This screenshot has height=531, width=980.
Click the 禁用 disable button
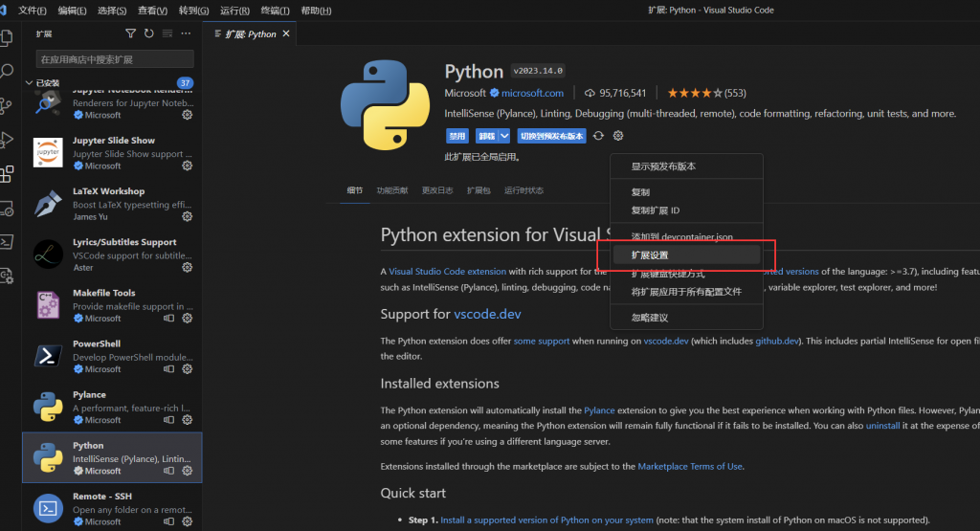click(x=457, y=136)
